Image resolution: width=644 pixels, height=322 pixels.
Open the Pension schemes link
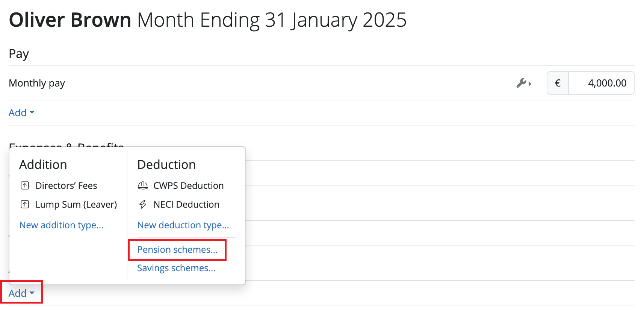tap(177, 249)
